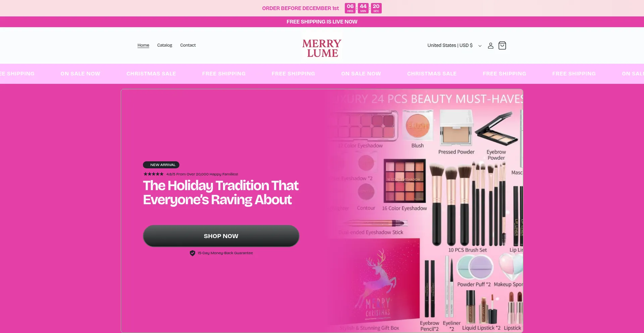644x333 pixels.
Task: Go to the Home menu item
Action: coord(143,45)
